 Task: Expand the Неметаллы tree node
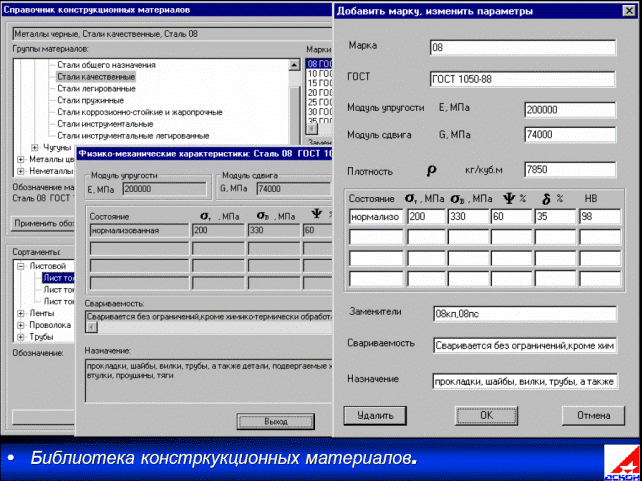pyautogui.click(x=21, y=171)
